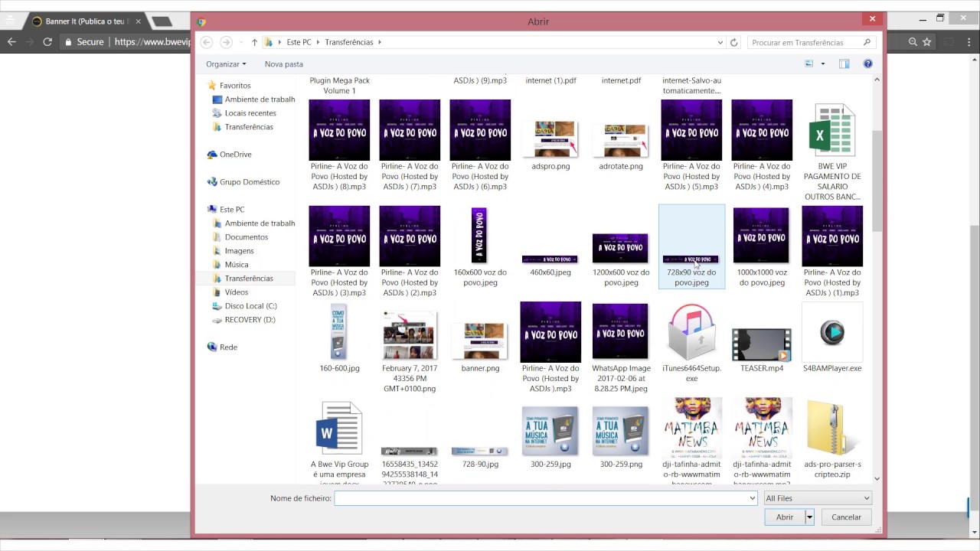Select the WhatsApp Image 2017-02-06 thumbnail
Image resolution: width=980 pixels, height=551 pixels.
[x=620, y=332]
